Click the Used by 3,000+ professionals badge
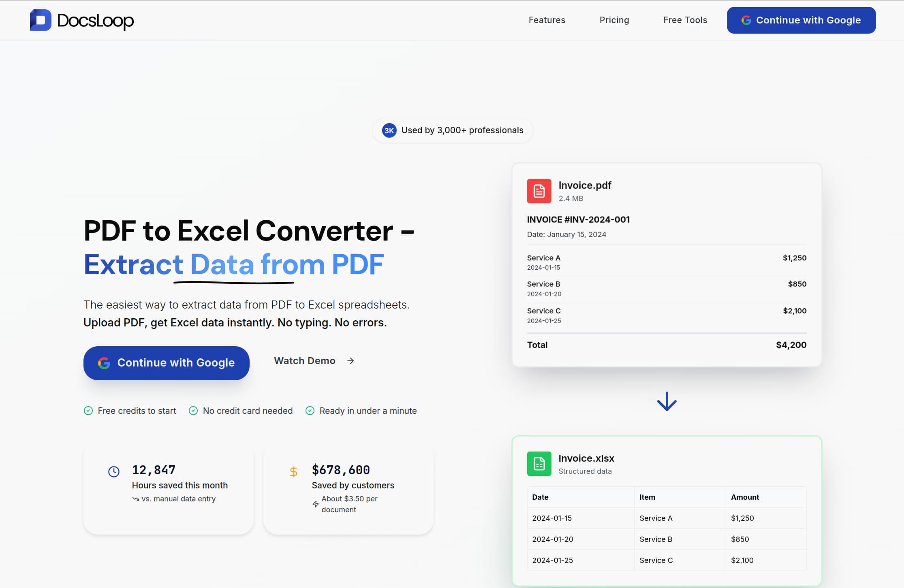 (x=452, y=130)
